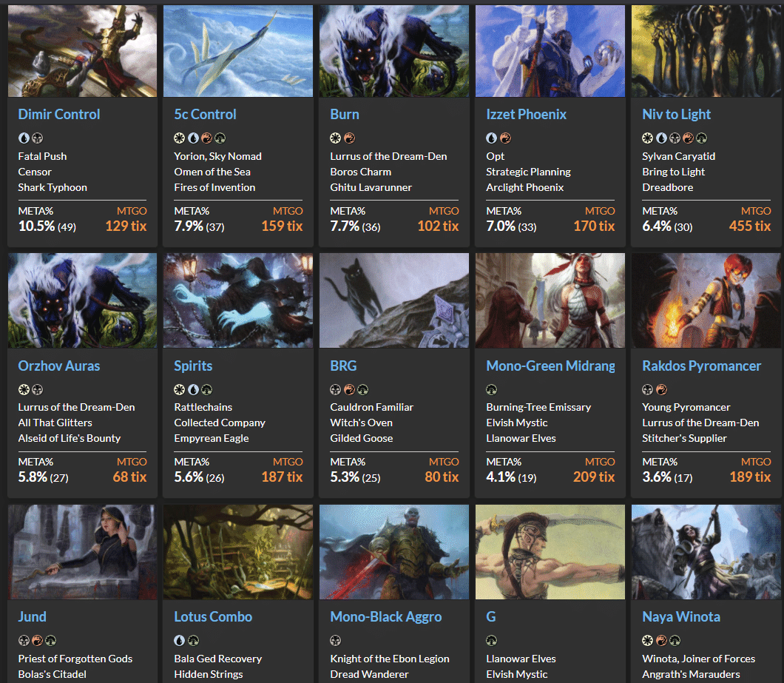Click '455 tix' price on Niv to Light
784x683 pixels.
click(x=749, y=226)
